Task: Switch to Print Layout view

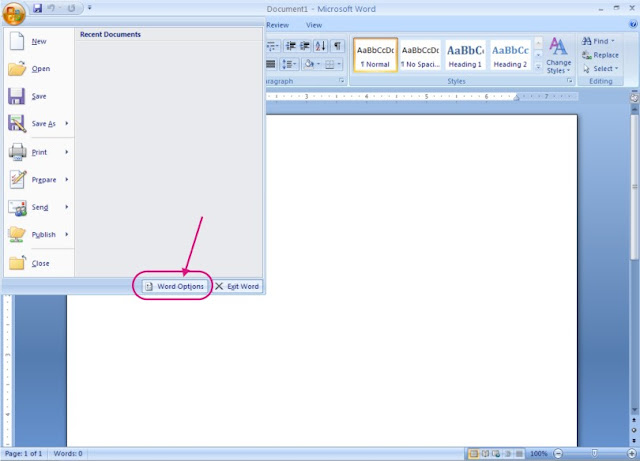Action: [x=473, y=454]
